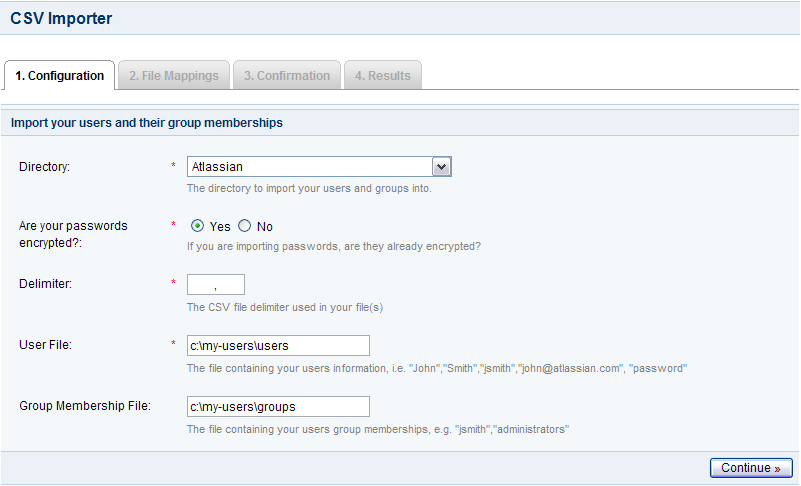Choose No for encrypted passwords

[245, 226]
